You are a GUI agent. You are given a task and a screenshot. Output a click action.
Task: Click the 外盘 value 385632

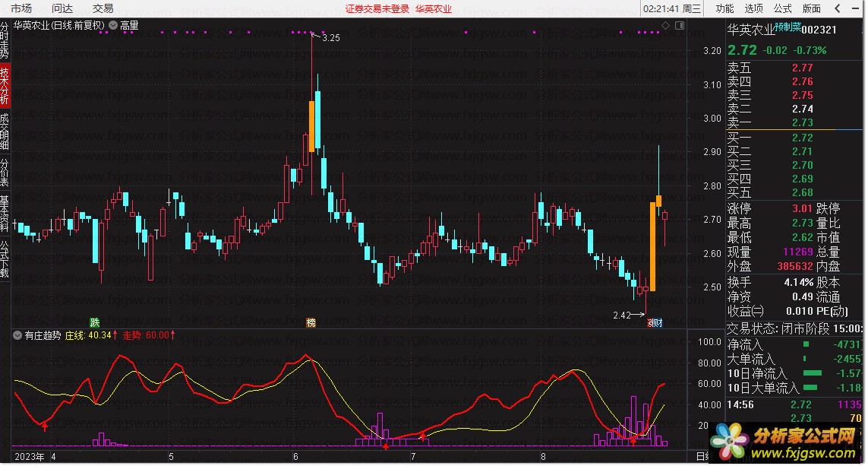coord(795,267)
